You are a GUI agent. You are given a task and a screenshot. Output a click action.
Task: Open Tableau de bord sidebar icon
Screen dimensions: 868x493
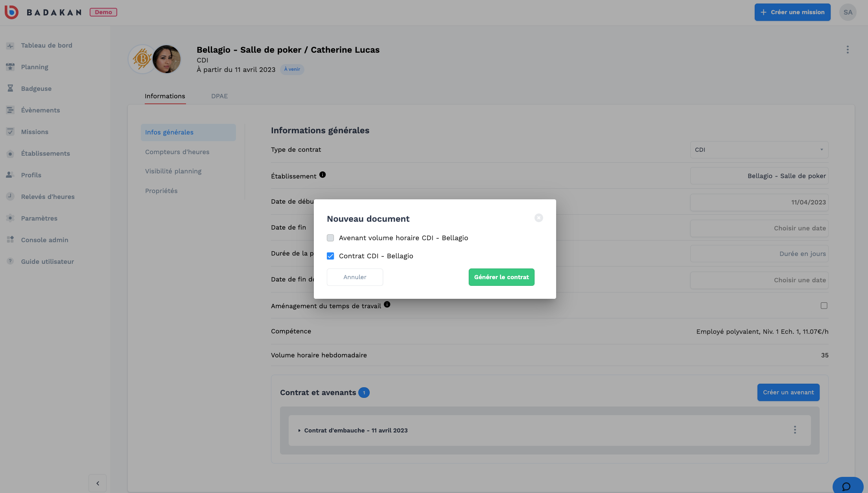tap(10, 46)
